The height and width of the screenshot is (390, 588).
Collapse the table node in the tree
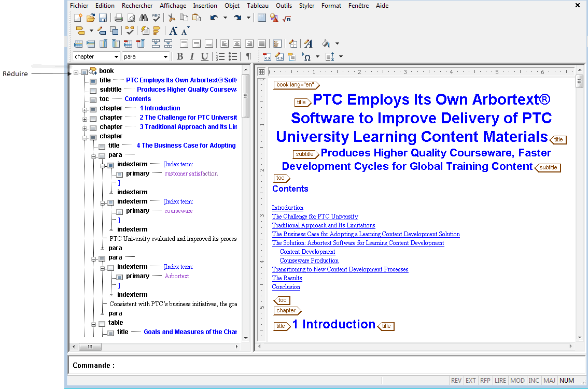tap(94, 324)
